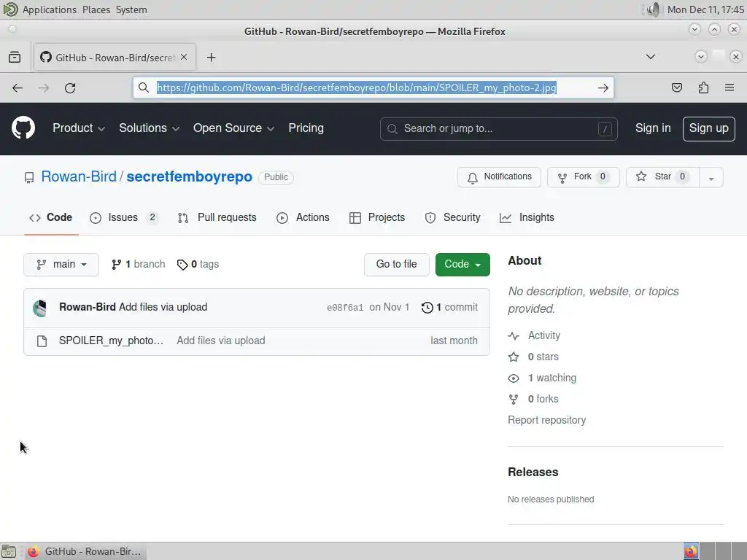The height and width of the screenshot is (560, 747).
Task: Click fork icon next to 0 forks
Action: click(x=514, y=399)
